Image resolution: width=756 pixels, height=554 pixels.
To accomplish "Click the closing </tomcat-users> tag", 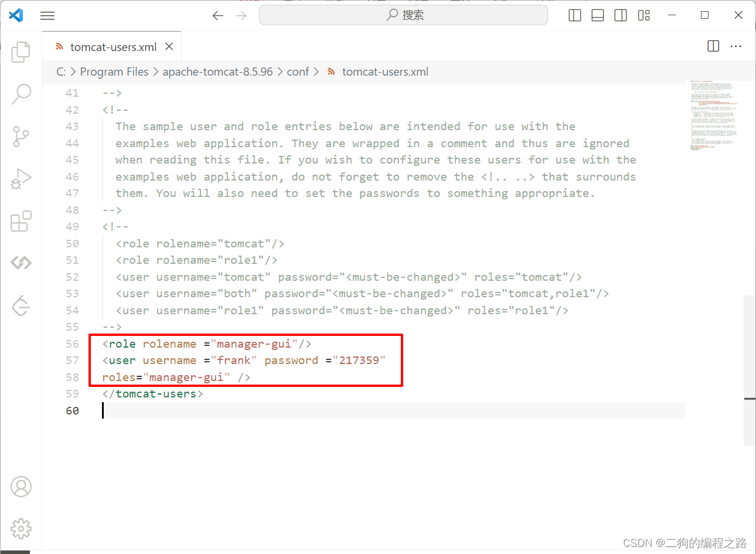I will click(152, 393).
